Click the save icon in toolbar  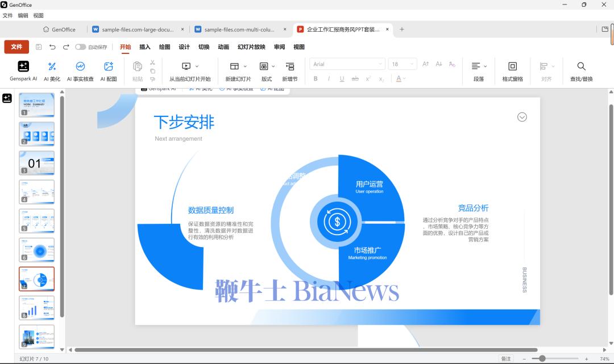coord(39,47)
